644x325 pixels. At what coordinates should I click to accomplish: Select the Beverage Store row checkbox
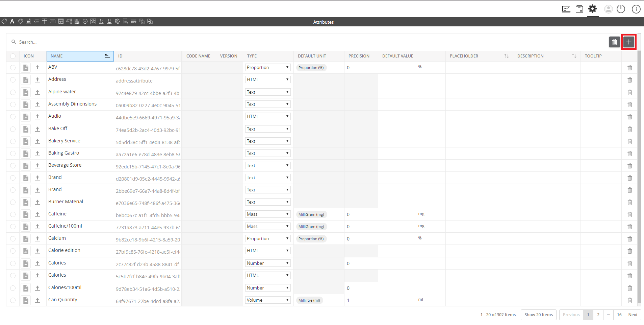coord(13,166)
